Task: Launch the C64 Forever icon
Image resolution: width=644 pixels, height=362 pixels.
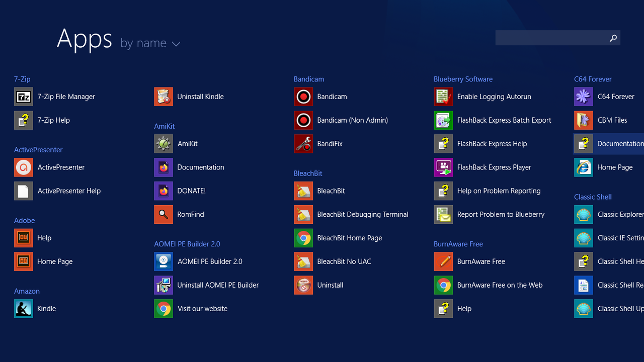Action: [x=584, y=97]
